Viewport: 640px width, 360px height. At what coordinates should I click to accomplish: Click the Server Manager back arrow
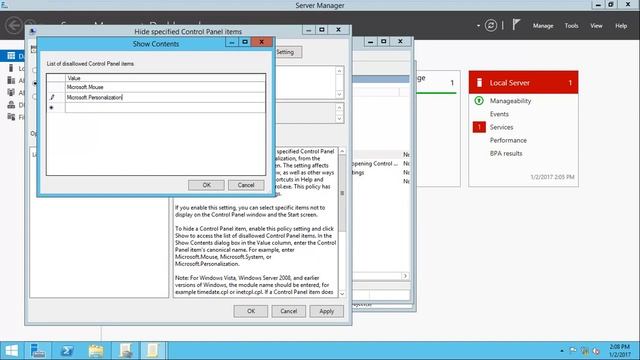coord(13,25)
